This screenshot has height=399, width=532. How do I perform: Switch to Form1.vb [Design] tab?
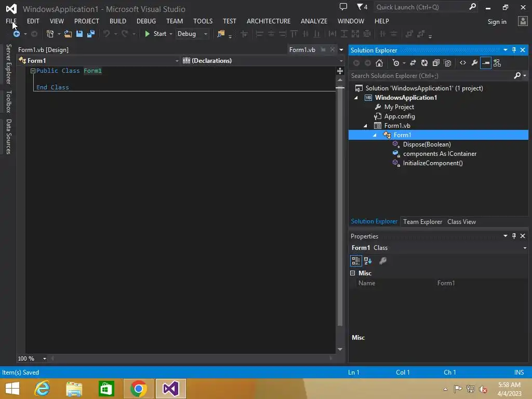pos(44,50)
